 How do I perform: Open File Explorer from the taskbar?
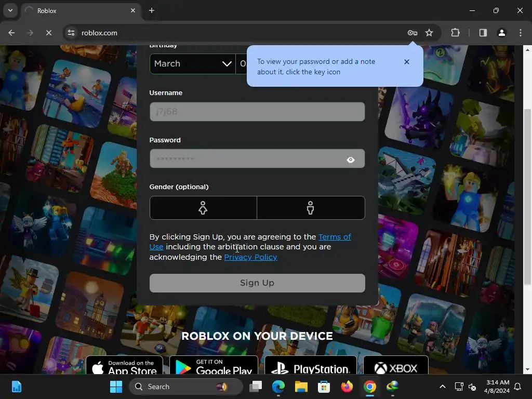pyautogui.click(x=301, y=387)
